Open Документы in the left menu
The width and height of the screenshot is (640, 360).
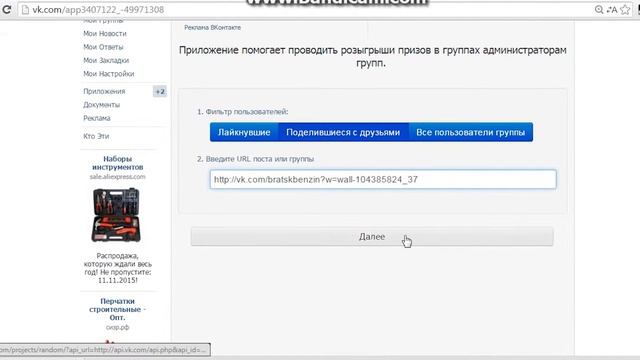[x=102, y=105]
